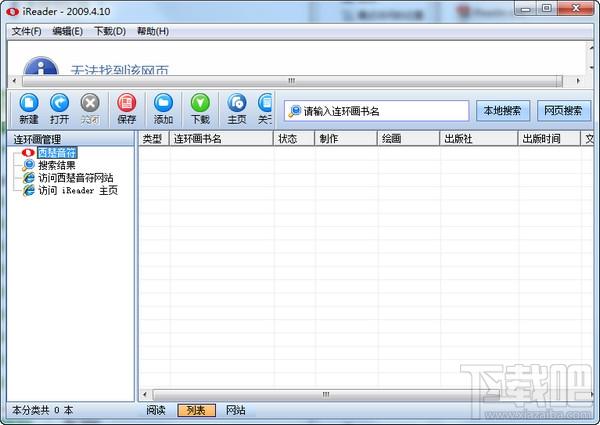This screenshot has width=600, height=425.
Task: Select 访问西楚音符网站 tree node
Action: pyautogui.click(x=76, y=178)
